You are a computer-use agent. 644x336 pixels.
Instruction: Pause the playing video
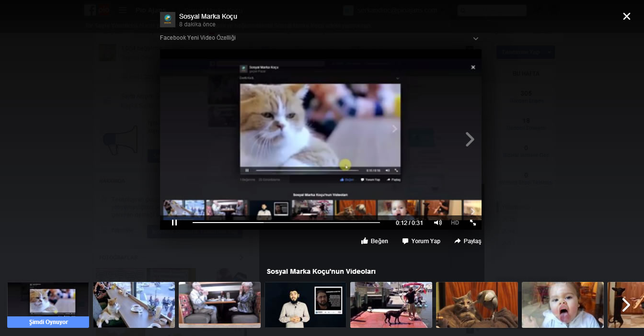point(174,223)
